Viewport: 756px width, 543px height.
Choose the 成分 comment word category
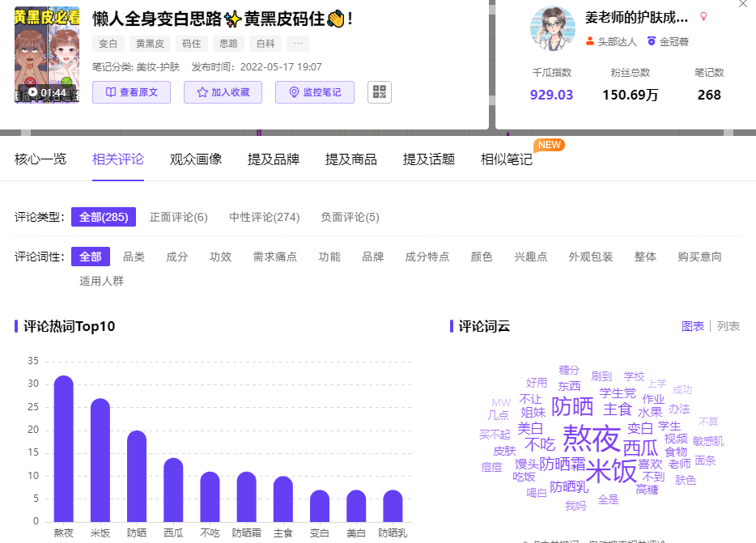coord(176,257)
